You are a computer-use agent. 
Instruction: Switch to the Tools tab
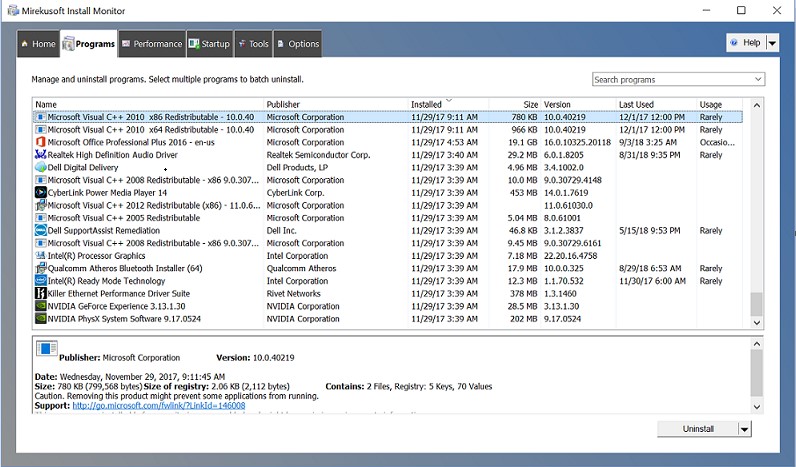253,44
